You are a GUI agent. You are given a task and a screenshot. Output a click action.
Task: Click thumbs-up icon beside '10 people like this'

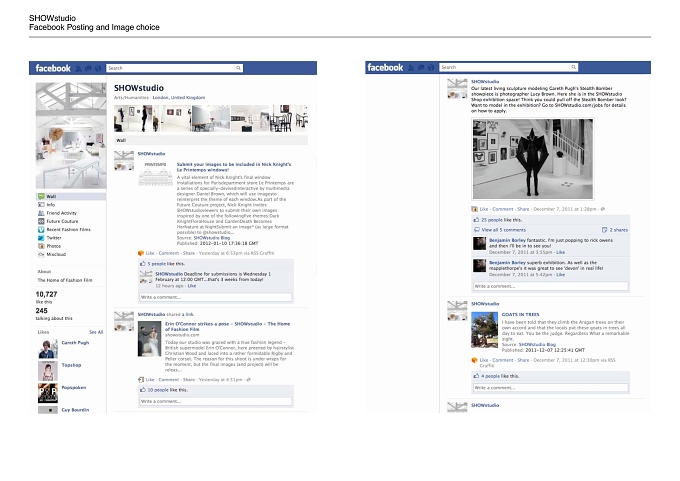point(143,389)
